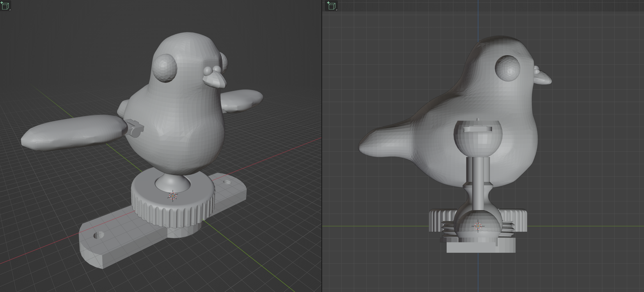Screen dimensions: 644x292
Task: Select the ball joint stem in side viewport
Action: (x=478, y=183)
